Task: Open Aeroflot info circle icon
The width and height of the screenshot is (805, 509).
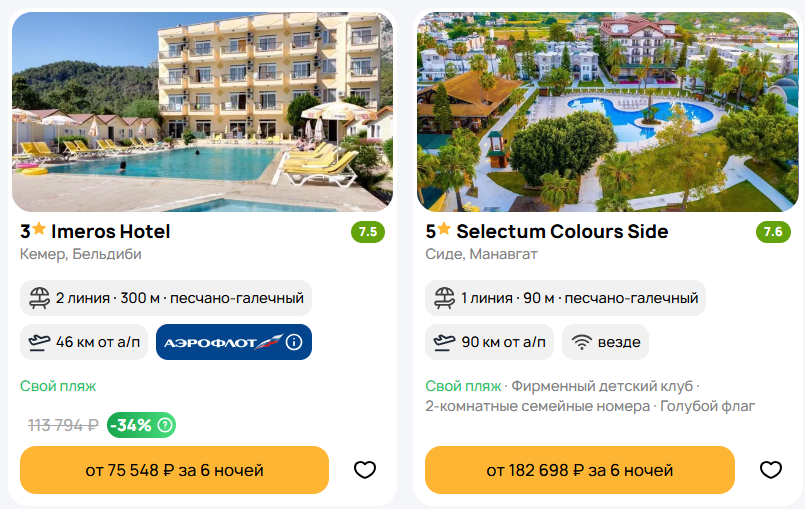Action: (x=294, y=342)
